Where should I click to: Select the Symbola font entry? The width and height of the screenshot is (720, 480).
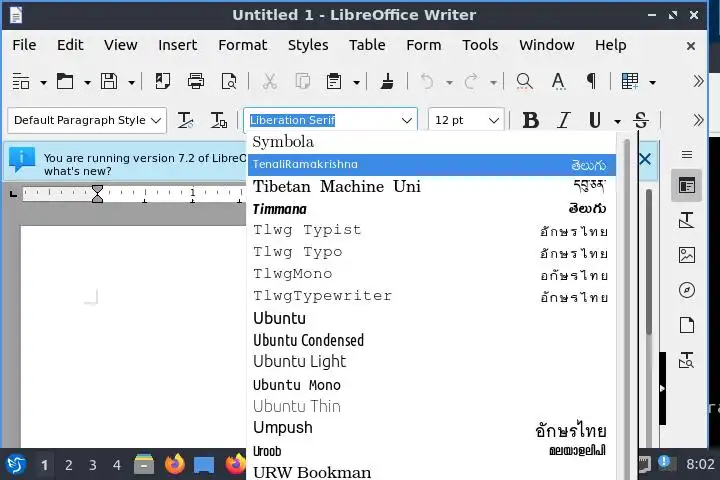[x=432, y=142]
